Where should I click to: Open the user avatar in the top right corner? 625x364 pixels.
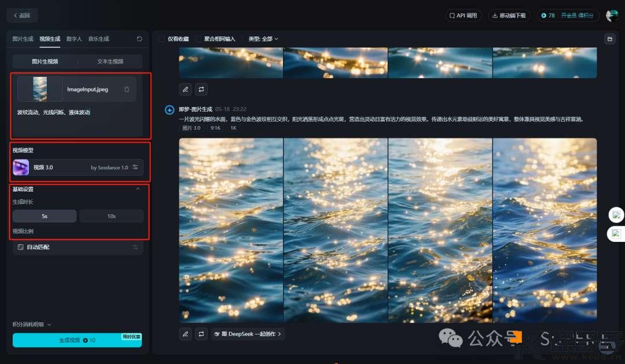click(611, 16)
